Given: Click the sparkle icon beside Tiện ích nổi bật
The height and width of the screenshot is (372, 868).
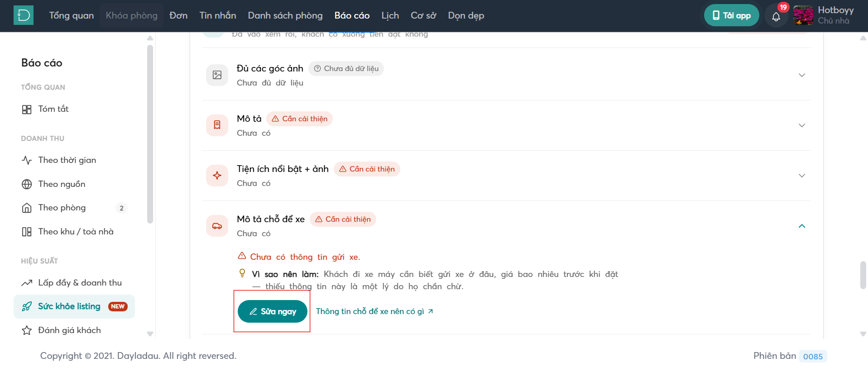Looking at the screenshot, I should click(217, 175).
